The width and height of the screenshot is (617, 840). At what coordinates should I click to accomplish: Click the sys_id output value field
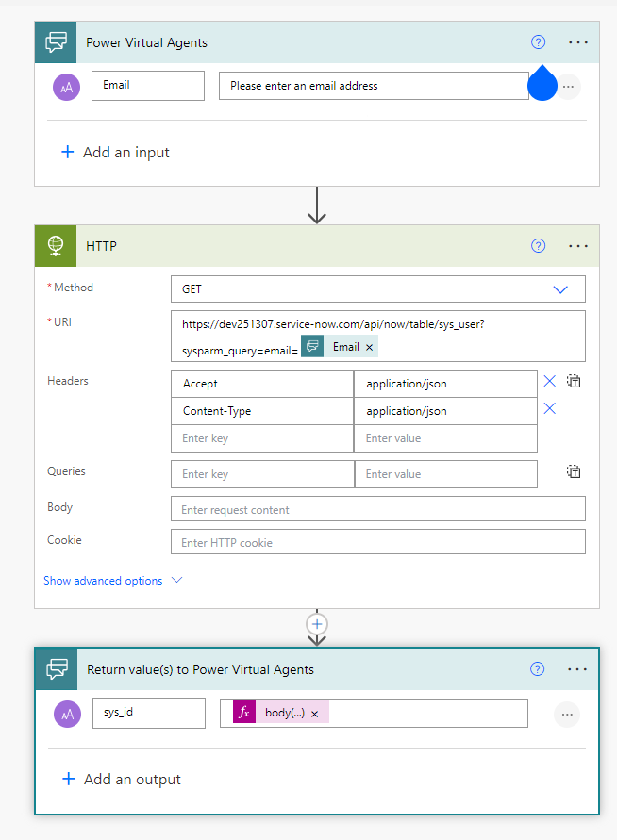(374, 713)
